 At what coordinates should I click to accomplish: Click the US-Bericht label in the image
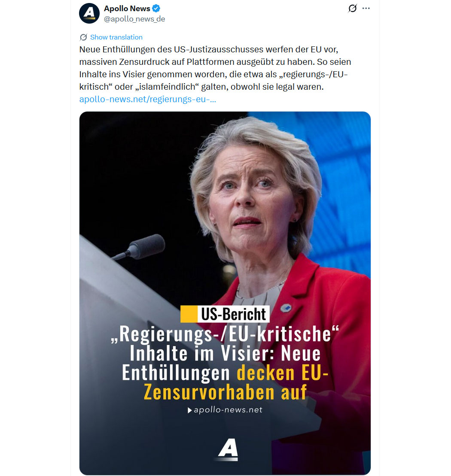(x=234, y=314)
